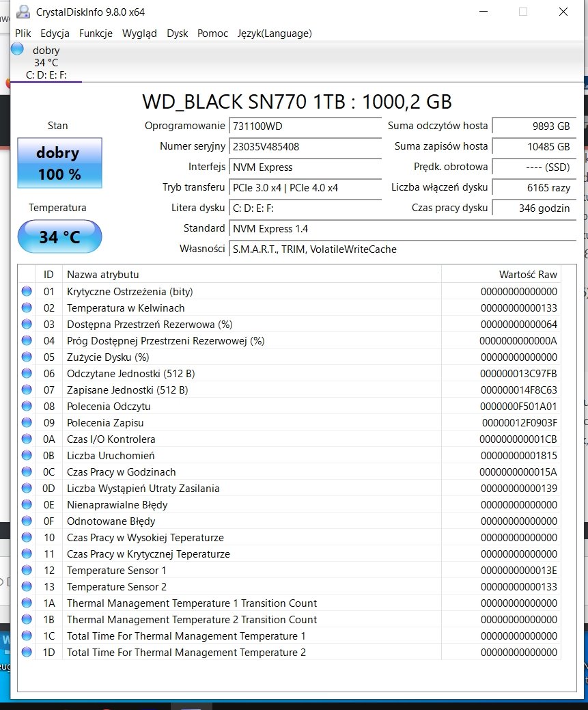Open the Plik menu

23,33
